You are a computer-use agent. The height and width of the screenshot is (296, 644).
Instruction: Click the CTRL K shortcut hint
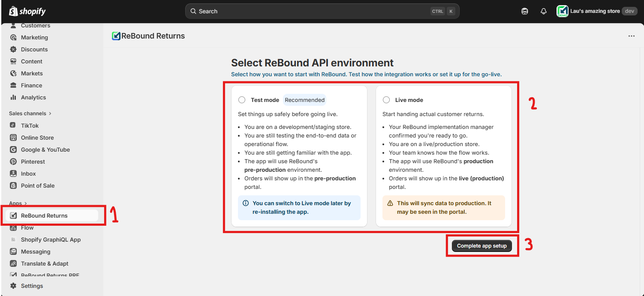[x=442, y=11]
